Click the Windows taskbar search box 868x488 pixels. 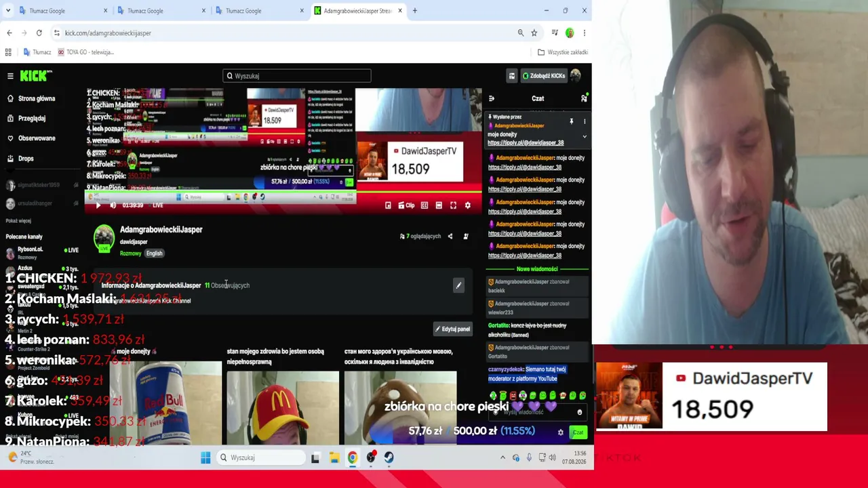pos(261,457)
